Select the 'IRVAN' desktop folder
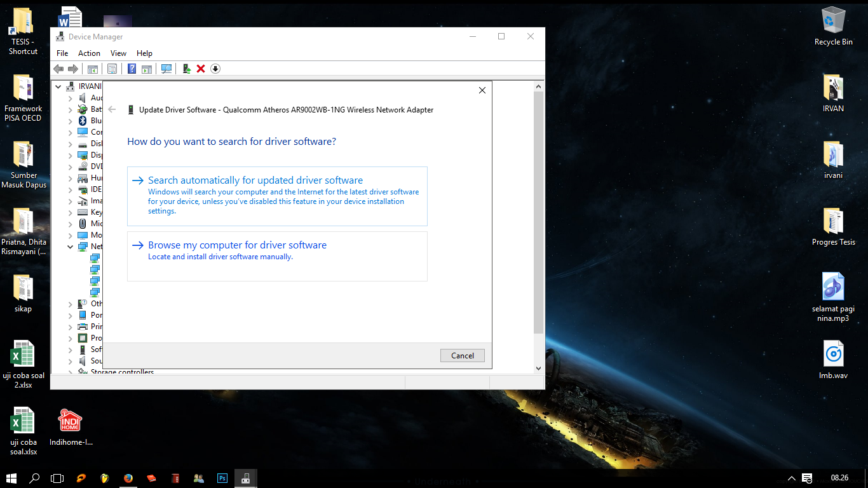Screen dimensions: 868x488 833,93
